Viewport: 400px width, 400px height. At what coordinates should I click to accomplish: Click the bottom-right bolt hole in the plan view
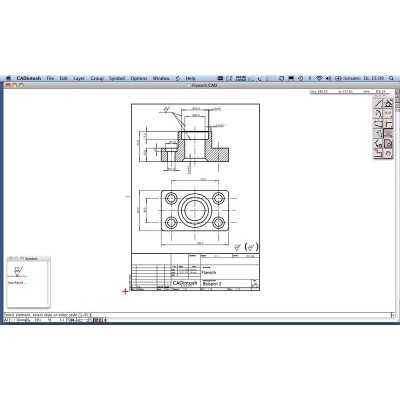coord(218,222)
